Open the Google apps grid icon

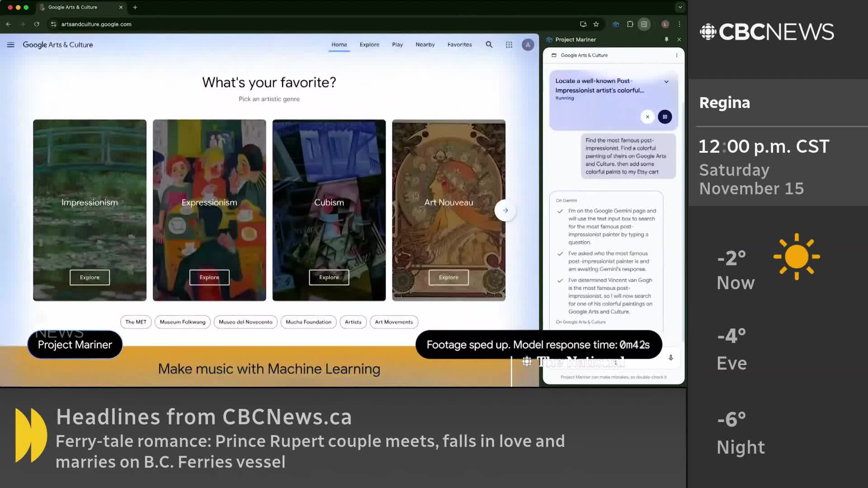[x=509, y=44]
